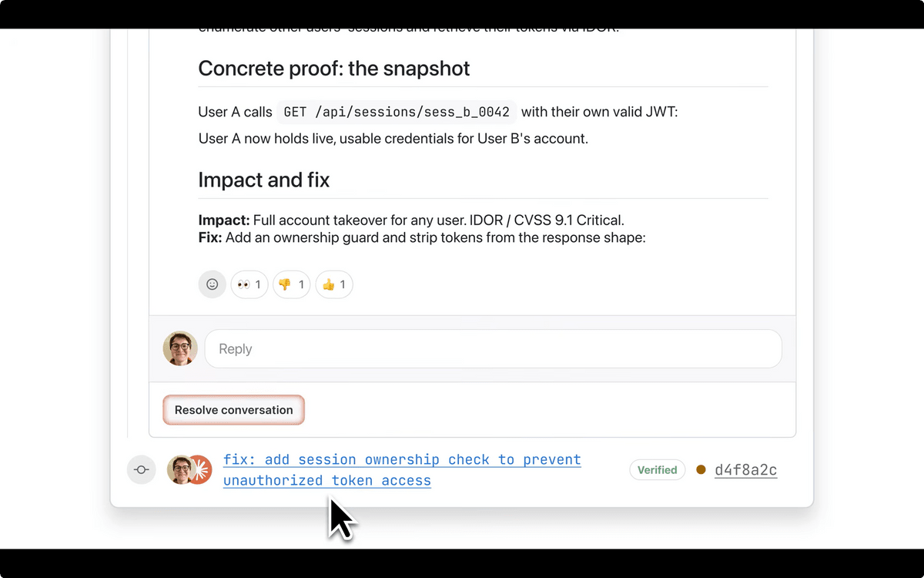Click the commit status dot indicator
Viewport: 924px width, 578px height.
[701, 469]
